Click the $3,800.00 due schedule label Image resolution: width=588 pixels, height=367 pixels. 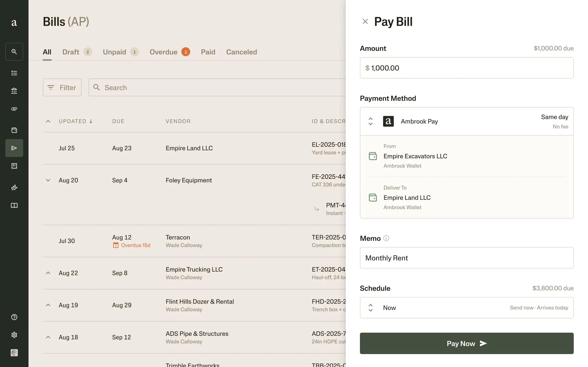553,288
